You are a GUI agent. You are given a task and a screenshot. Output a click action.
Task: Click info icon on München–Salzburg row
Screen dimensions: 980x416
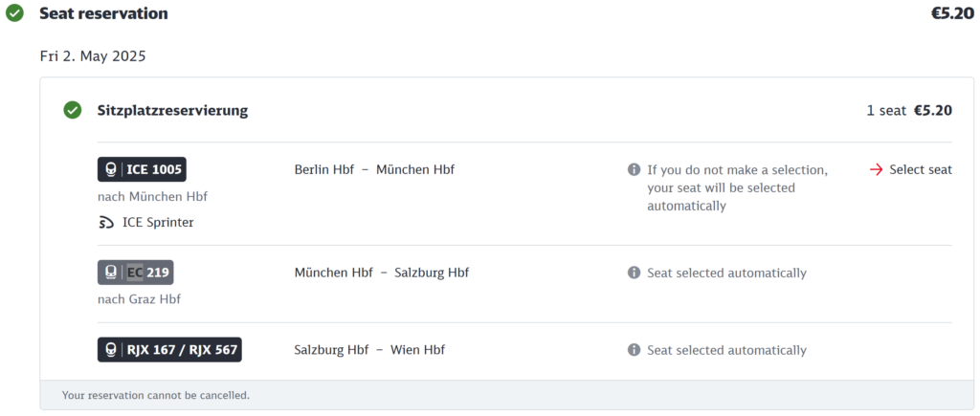[634, 273]
